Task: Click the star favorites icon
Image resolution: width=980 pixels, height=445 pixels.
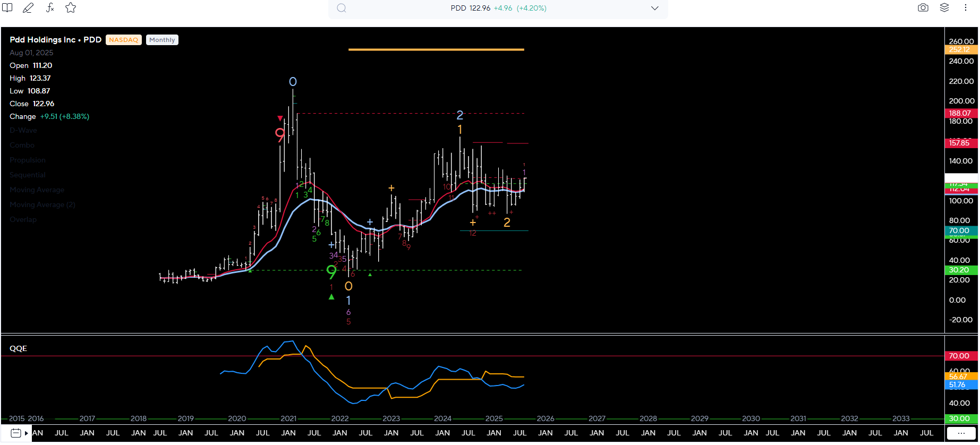Action: (71, 8)
